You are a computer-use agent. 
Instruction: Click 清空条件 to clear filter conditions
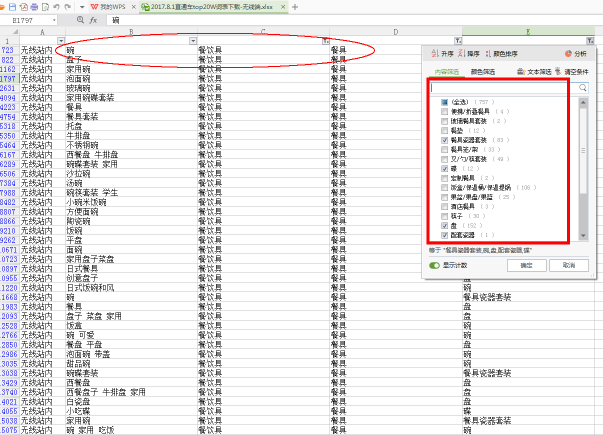click(x=558, y=73)
